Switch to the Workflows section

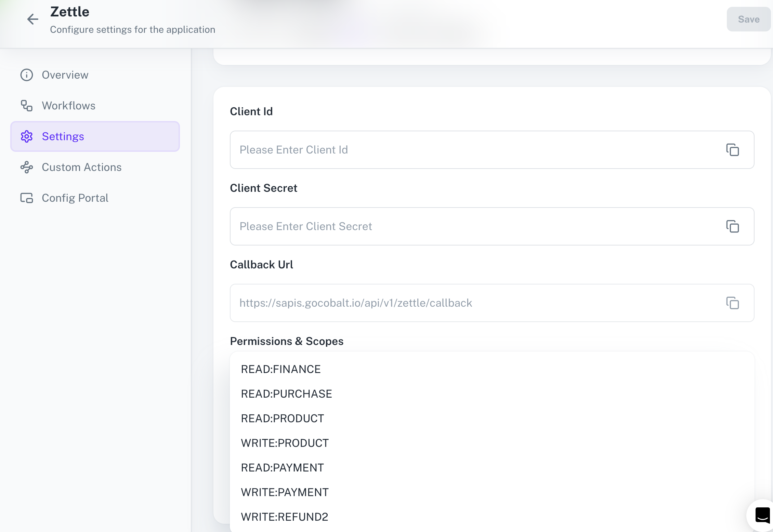[x=68, y=106]
